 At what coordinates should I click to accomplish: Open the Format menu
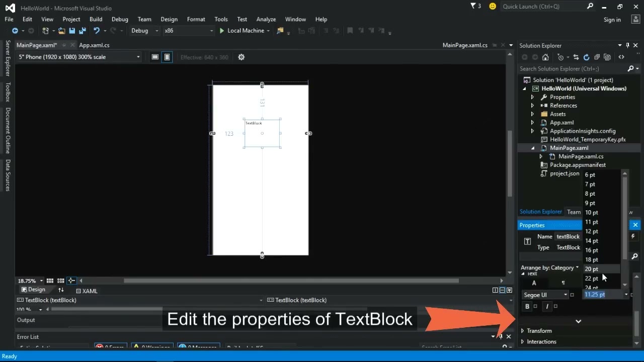[x=196, y=19]
